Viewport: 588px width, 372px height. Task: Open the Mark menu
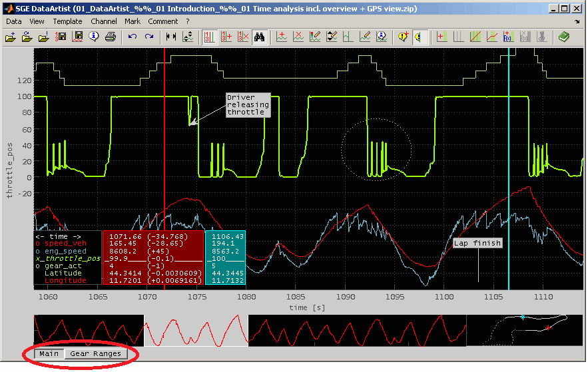133,21
